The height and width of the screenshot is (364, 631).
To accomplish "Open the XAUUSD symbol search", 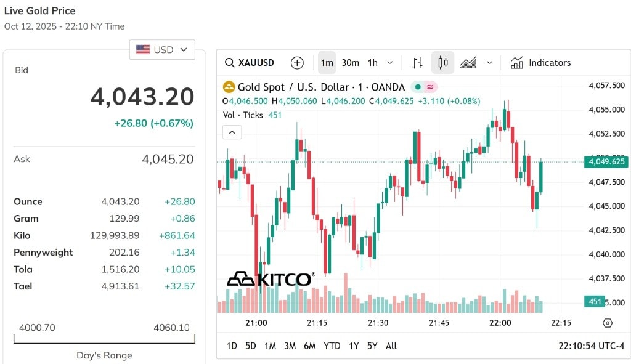I will 250,63.
